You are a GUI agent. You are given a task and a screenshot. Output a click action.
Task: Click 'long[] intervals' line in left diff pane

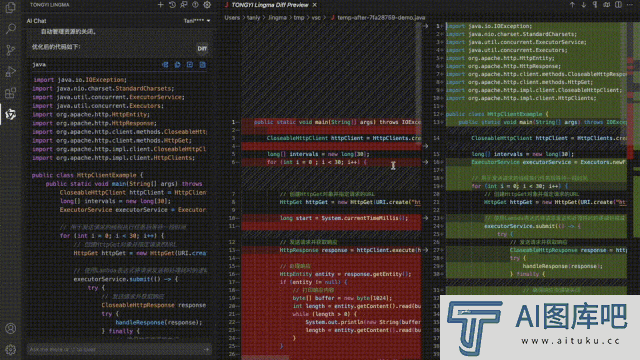[x=318, y=154]
